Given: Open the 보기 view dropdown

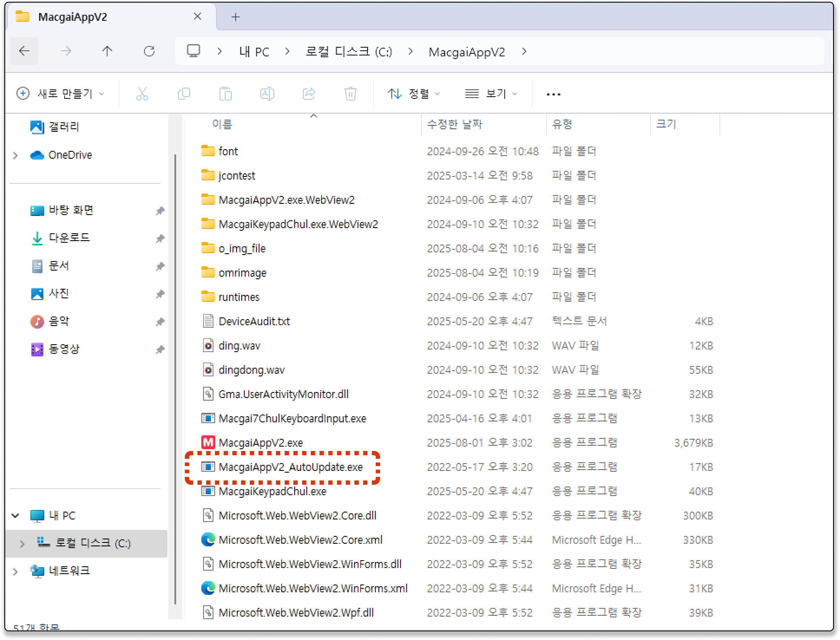Looking at the screenshot, I should pos(491,94).
